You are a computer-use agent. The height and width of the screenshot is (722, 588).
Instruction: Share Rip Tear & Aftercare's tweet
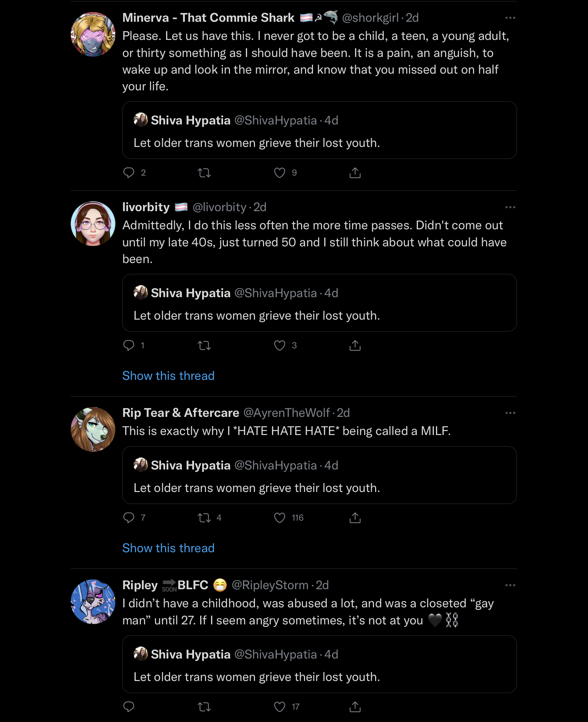[x=355, y=518]
